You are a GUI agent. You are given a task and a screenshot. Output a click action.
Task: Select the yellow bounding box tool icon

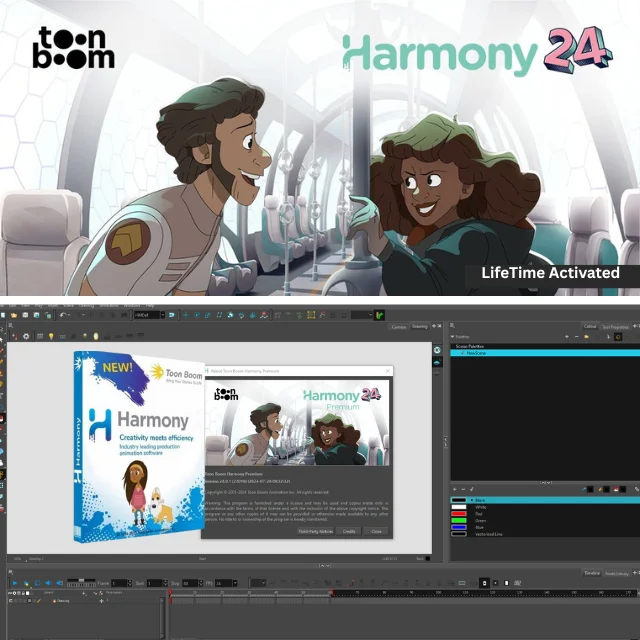click(311, 315)
